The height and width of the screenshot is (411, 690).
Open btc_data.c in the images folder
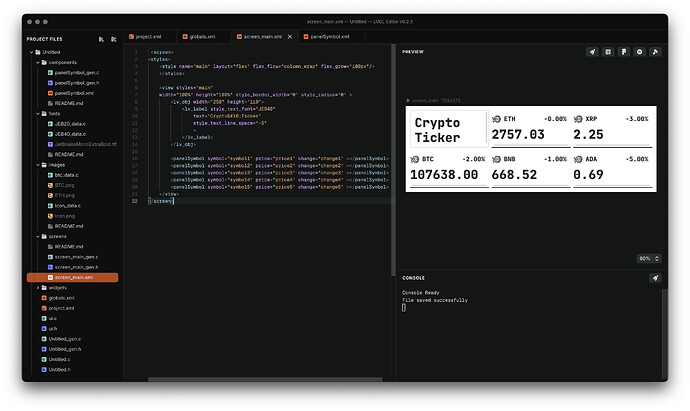click(x=66, y=175)
